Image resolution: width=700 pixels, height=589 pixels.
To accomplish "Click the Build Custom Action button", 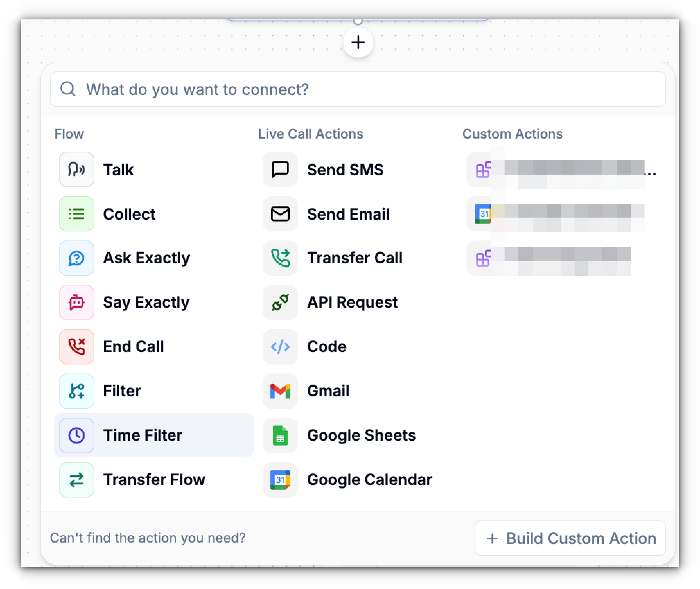I will point(570,538).
